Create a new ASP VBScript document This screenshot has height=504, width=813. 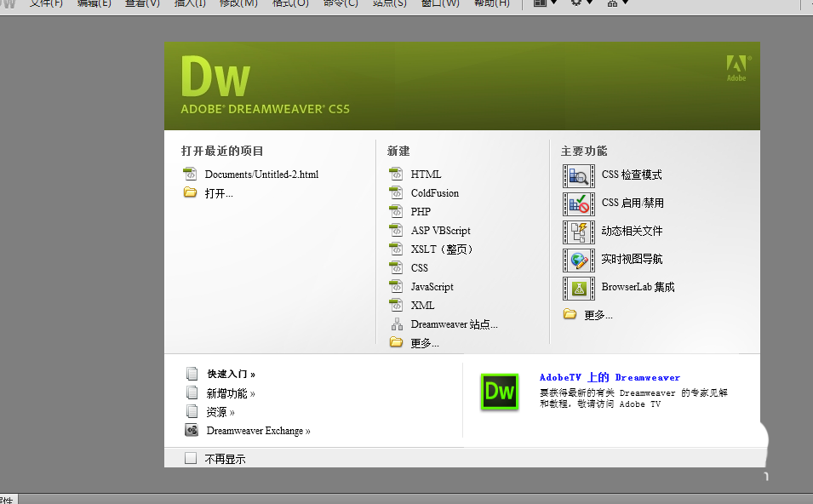[x=441, y=230]
